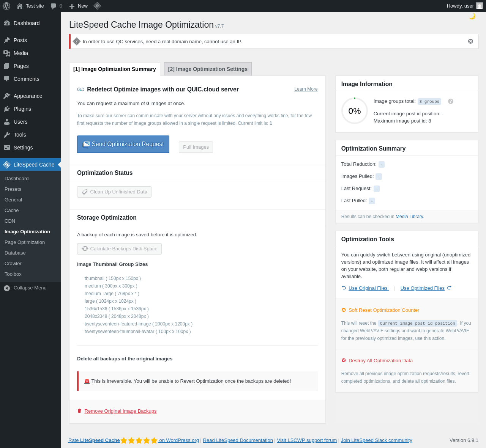Switch to Image Optimization Settings tab
The image size is (486, 448).
tap(208, 69)
